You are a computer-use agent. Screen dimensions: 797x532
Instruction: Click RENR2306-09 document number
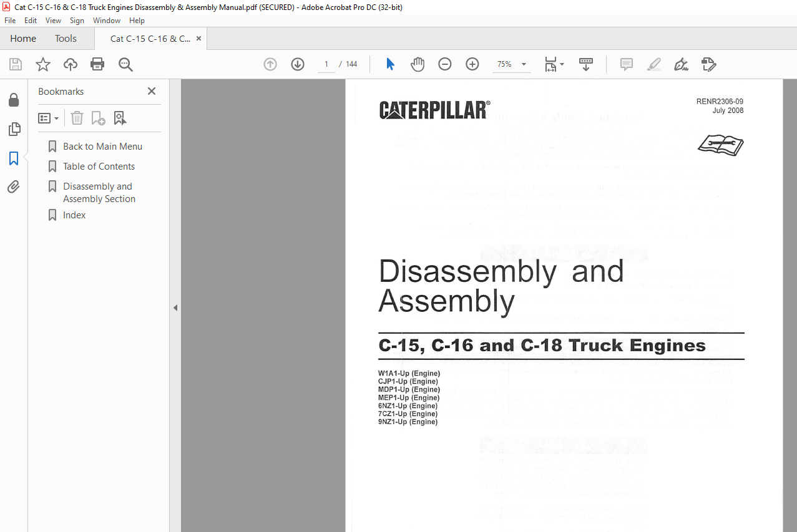pyautogui.click(x=720, y=102)
